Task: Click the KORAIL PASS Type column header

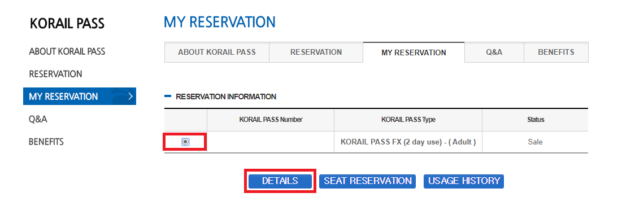Action: 408,120
